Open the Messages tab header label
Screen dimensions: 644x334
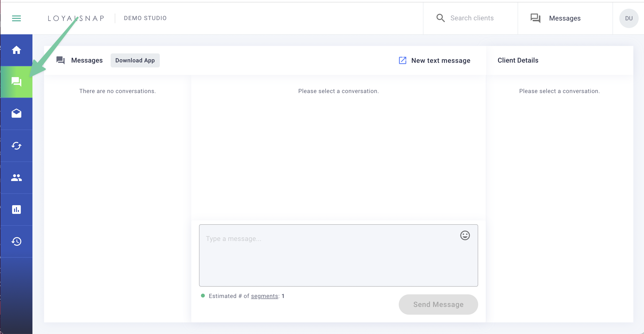[x=87, y=60]
